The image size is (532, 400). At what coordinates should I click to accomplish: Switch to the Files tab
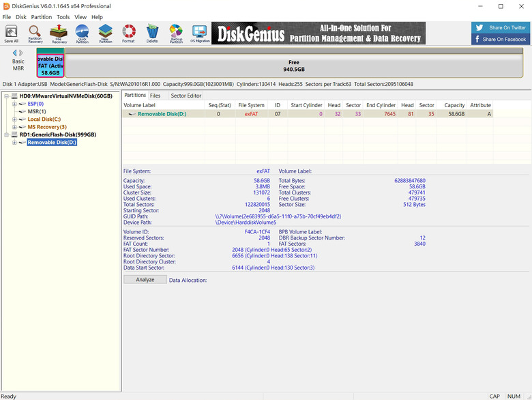click(155, 96)
